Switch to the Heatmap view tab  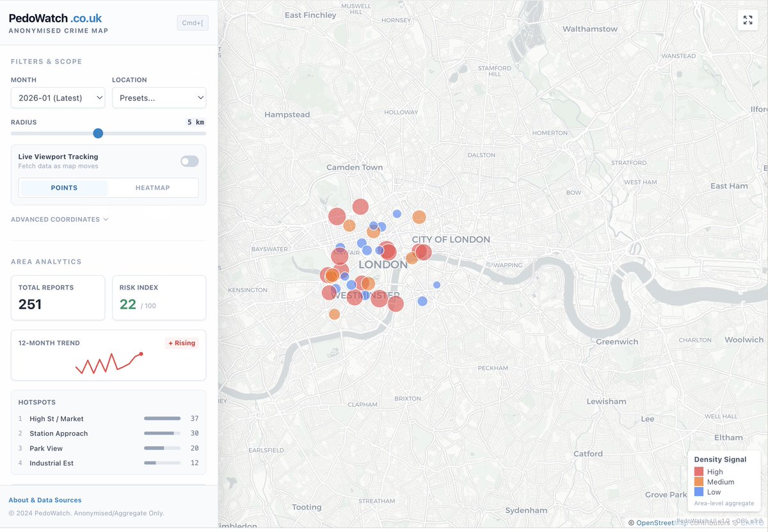153,188
